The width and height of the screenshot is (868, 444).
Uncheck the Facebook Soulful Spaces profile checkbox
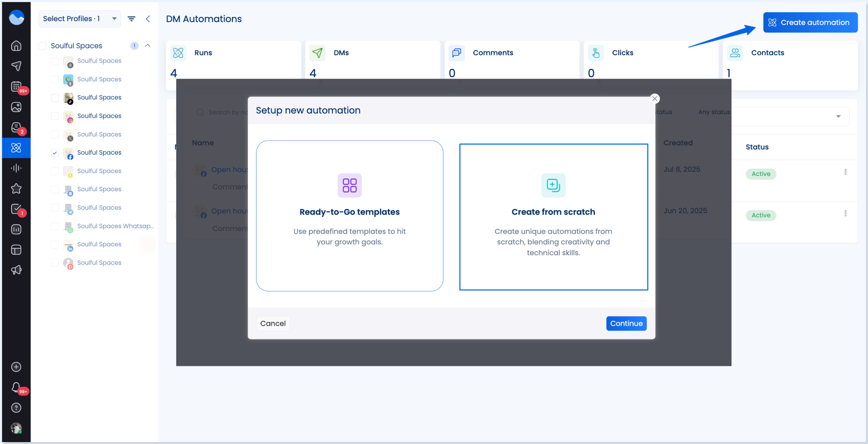54,153
